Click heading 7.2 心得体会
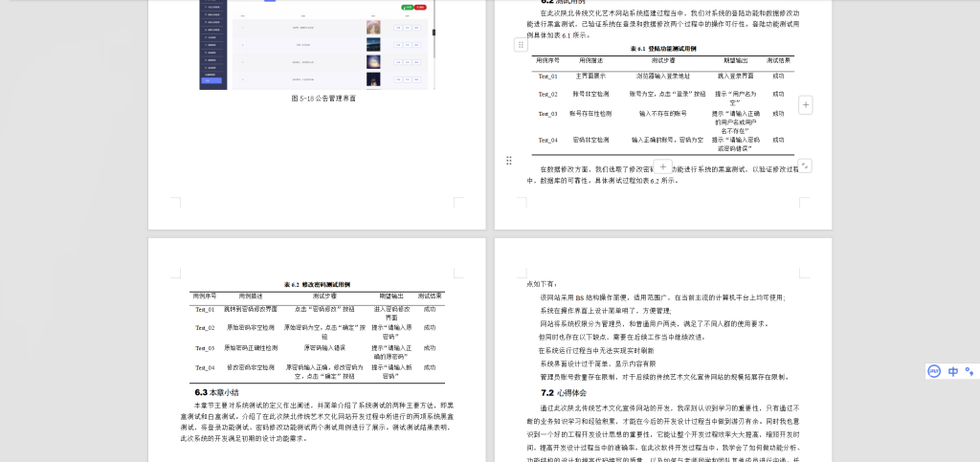The height and width of the screenshot is (462, 980). tap(564, 393)
